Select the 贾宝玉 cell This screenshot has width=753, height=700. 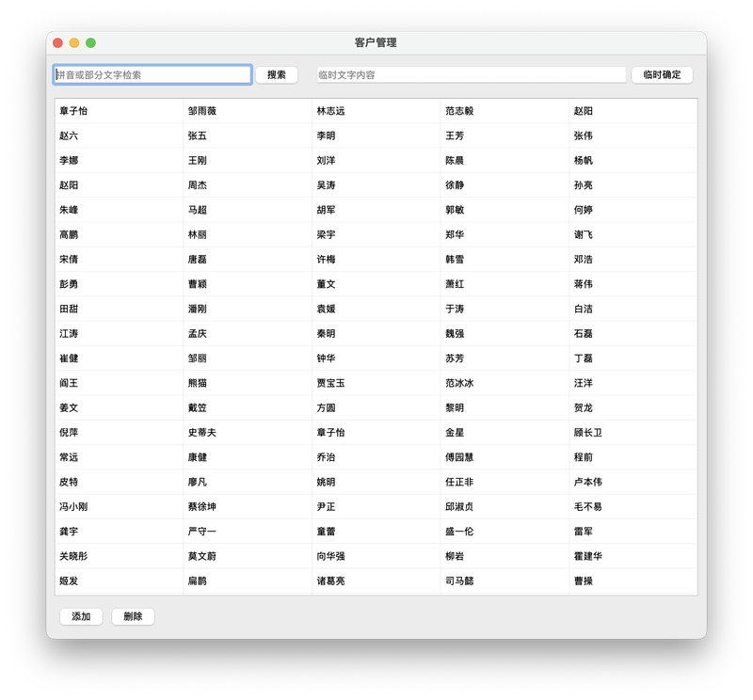click(376, 383)
